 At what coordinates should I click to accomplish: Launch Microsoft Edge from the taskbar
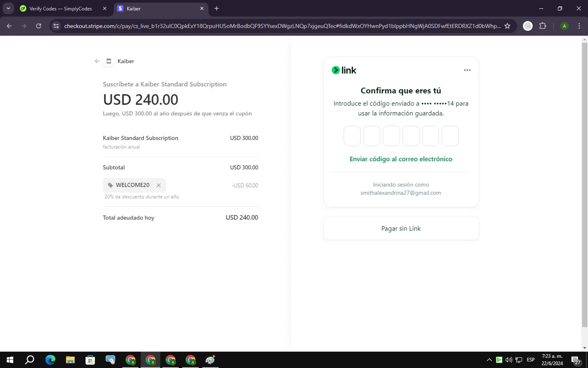point(50,360)
